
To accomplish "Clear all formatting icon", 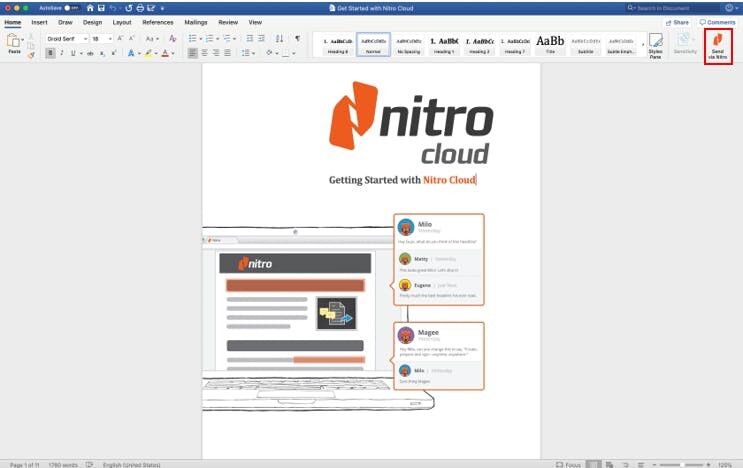I will tap(172, 38).
